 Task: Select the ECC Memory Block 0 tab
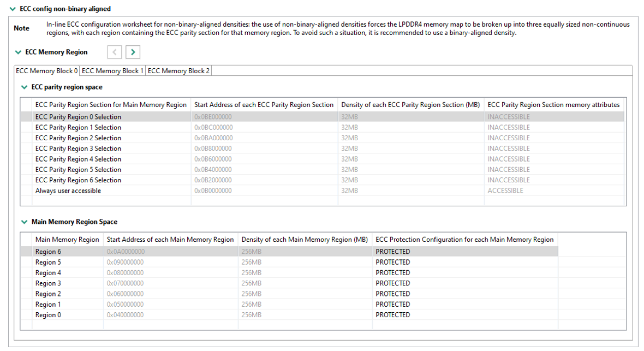coord(47,71)
